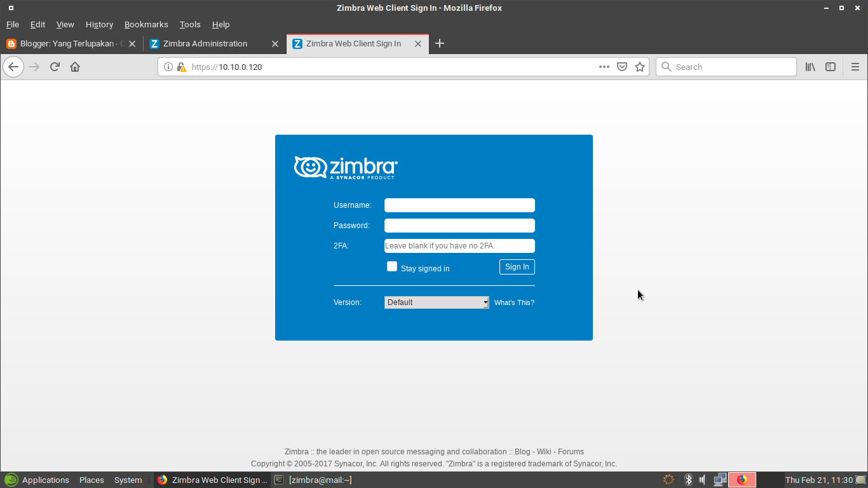Go back to the previous page
This screenshot has width=868, height=488.
tap(13, 67)
